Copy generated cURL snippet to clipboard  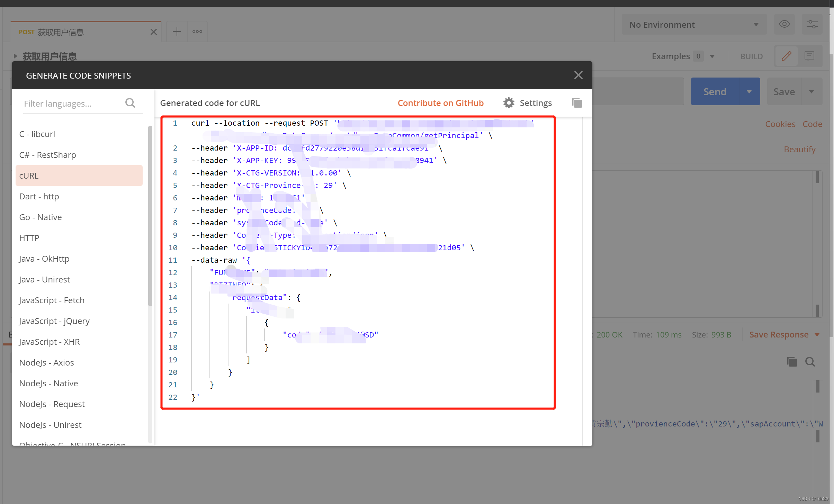click(x=577, y=103)
